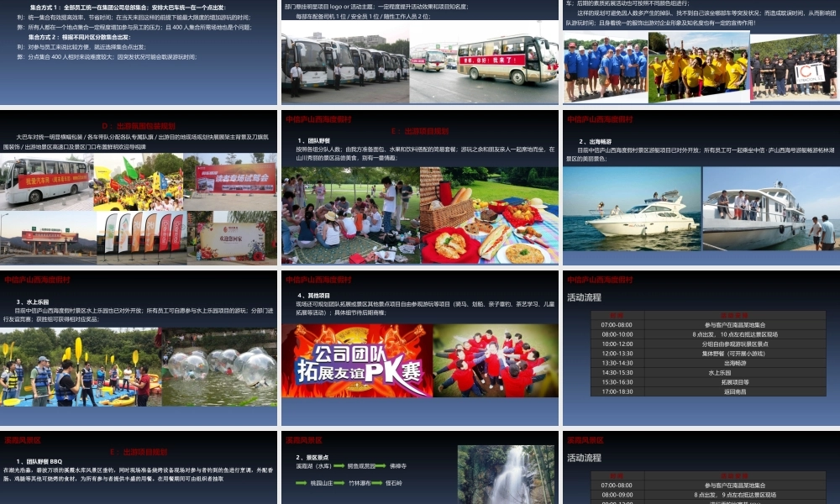Click the subheading 1、团队野餐 above the picnic photos
The width and height of the screenshot is (840, 504).
[x=313, y=141]
